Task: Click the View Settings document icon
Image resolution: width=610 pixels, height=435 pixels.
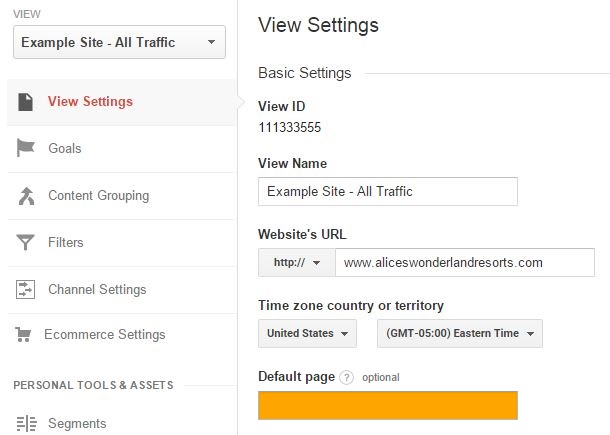Action: click(x=25, y=102)
